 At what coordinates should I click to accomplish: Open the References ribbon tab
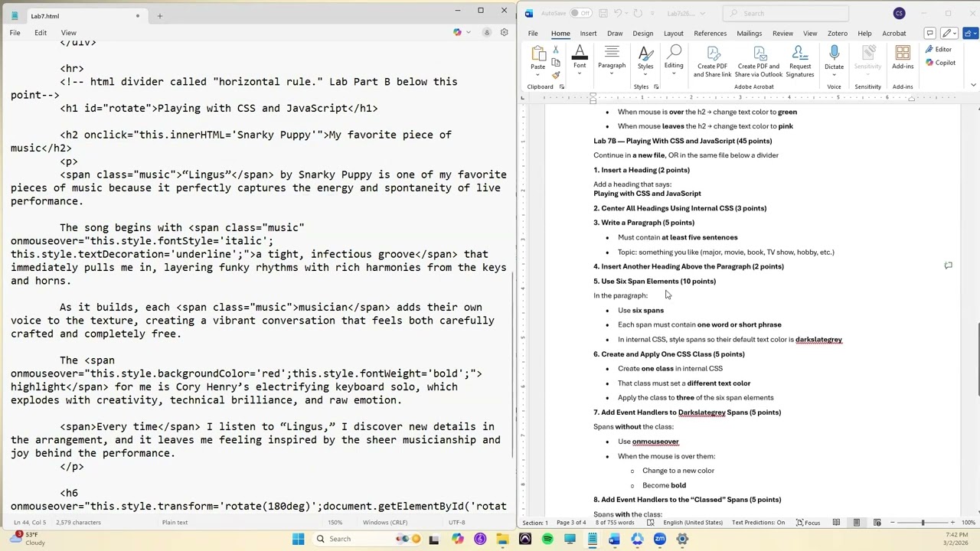710,33
